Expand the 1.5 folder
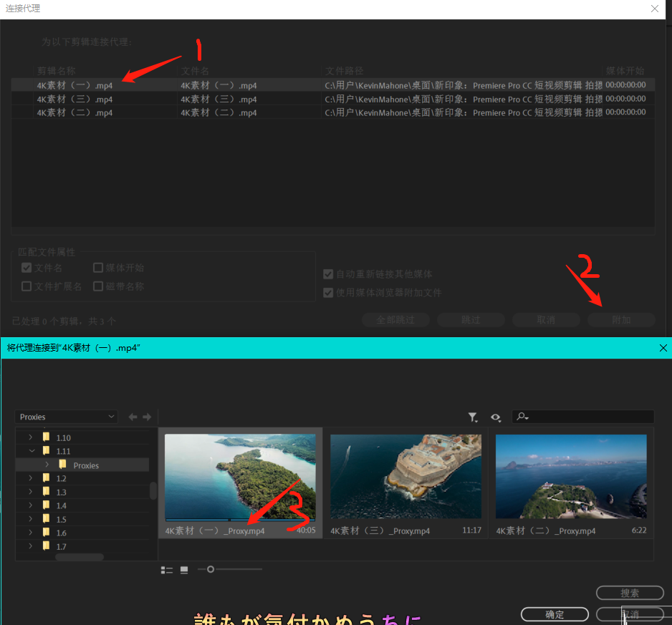This screenshot has width=672, height=625. pos(30,518)
